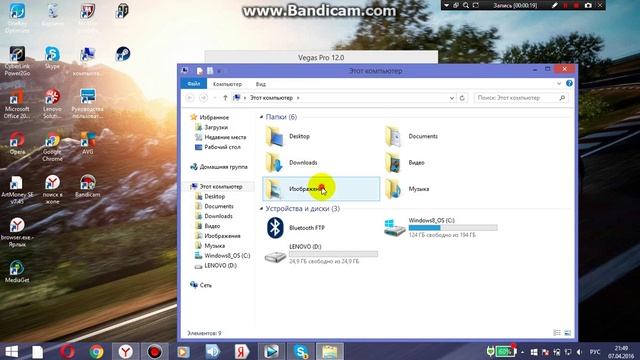Open the Desktop folder icon in Папки

275,136
